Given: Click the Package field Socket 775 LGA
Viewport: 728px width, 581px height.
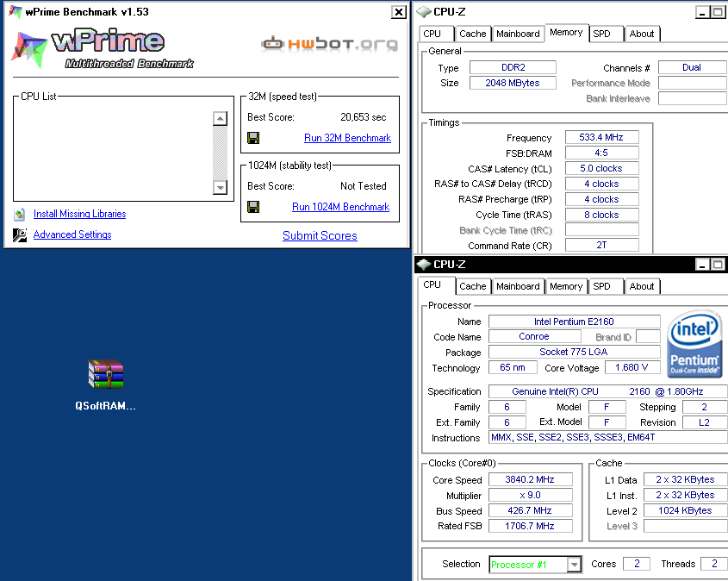Looking at the screenshot, I should pyautogui.click(x=575, y=352).
